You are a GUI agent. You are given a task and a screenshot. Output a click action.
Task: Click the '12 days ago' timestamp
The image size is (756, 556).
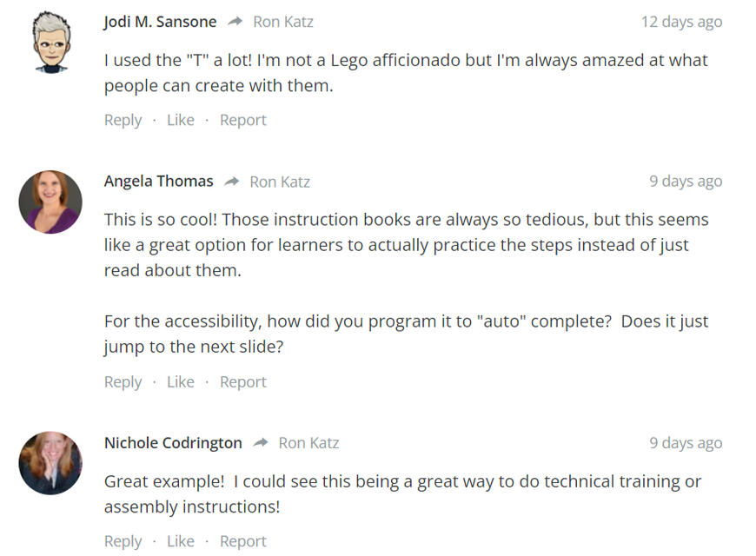[681, 22]
